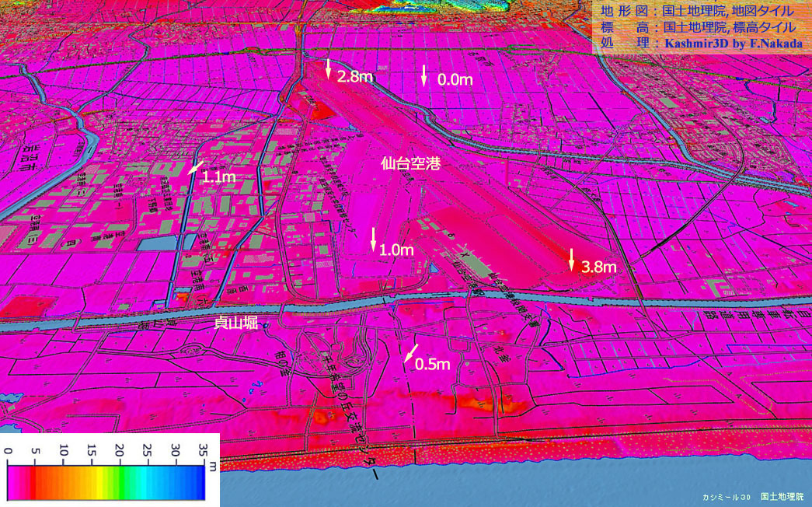Select the 仙台空港 map label

click(407, 164)
